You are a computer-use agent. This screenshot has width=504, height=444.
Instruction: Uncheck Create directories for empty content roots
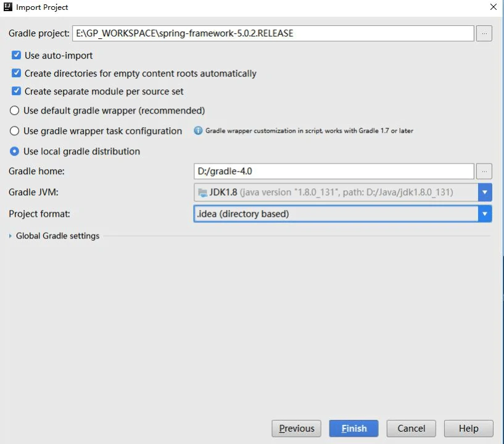(x=17, y=73)
